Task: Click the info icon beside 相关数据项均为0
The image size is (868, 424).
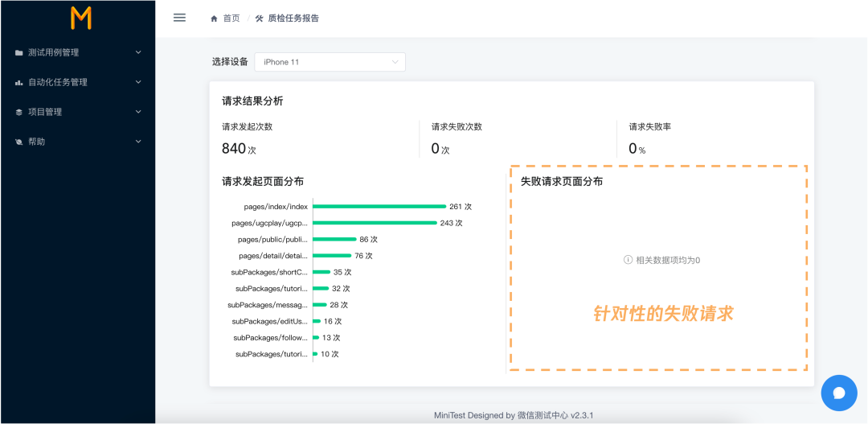Action: (x=628, y=259)
